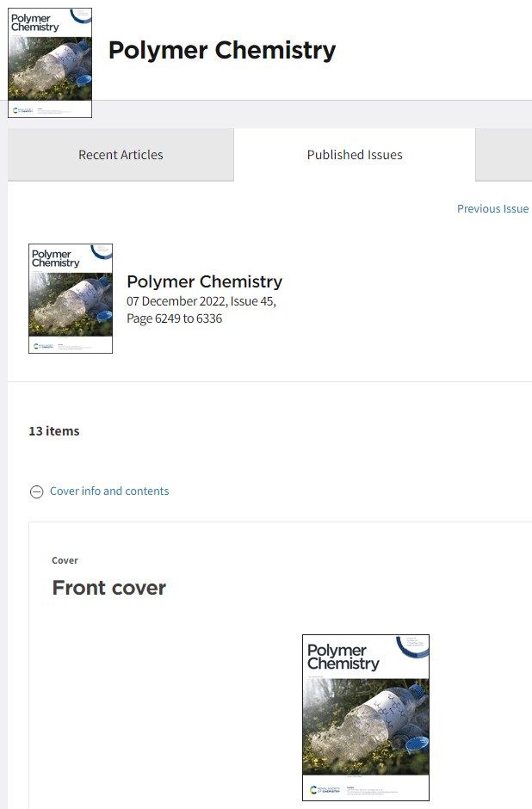Click RSC logo on the Issue 45 thumbnail
532x809 pixels.
coord(43,346)
